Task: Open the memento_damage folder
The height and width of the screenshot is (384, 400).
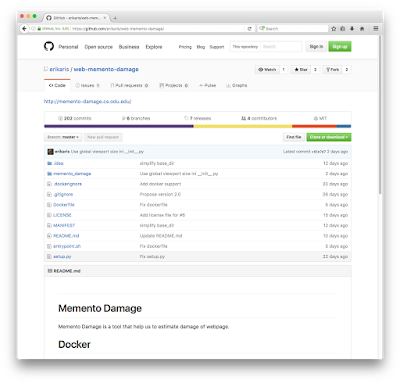Action: (x=72, y=174)
